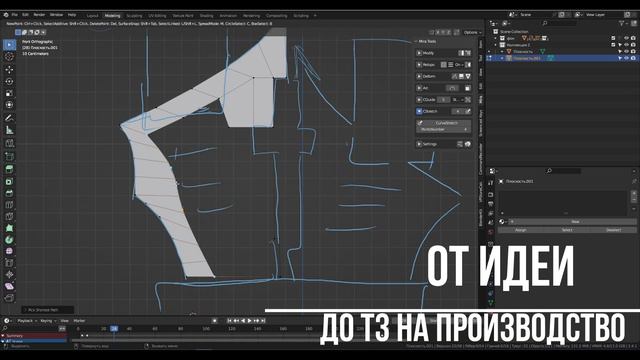The width and height of the screenshot is (640, 360).
Task: Play the timeline animation forward
Action: [x=250, y=321]
